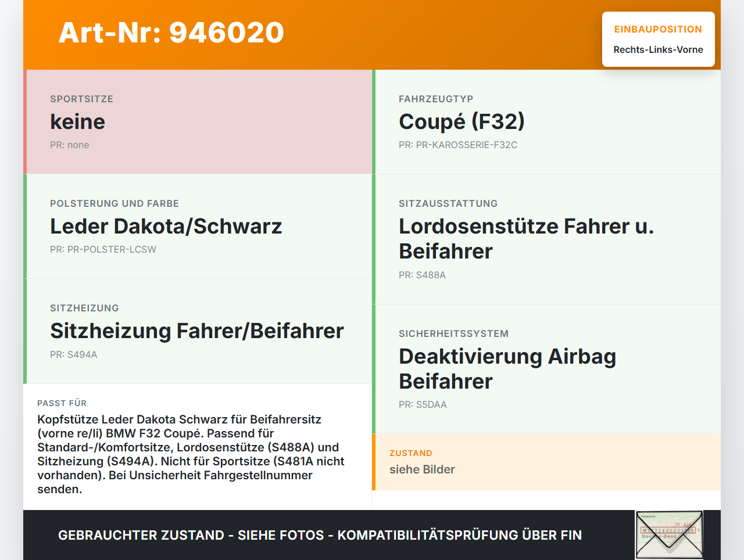Image resolution: width=744 pixels, height=560 pixels.
Task: Click the Sicherheitssystem section label
Action: click(453, 333)
